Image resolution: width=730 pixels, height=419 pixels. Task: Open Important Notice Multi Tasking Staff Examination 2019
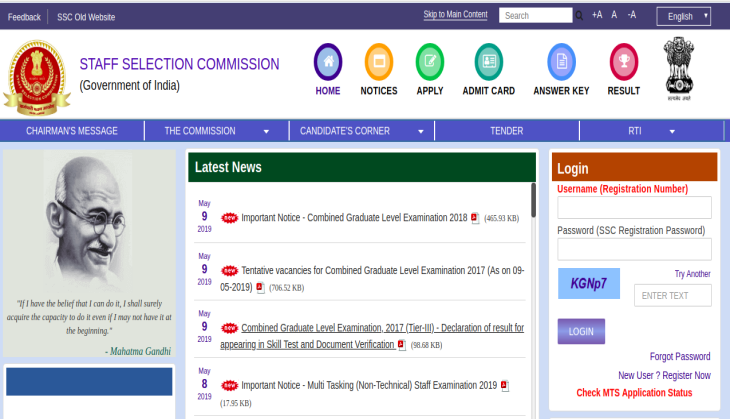tap(369, 385)
